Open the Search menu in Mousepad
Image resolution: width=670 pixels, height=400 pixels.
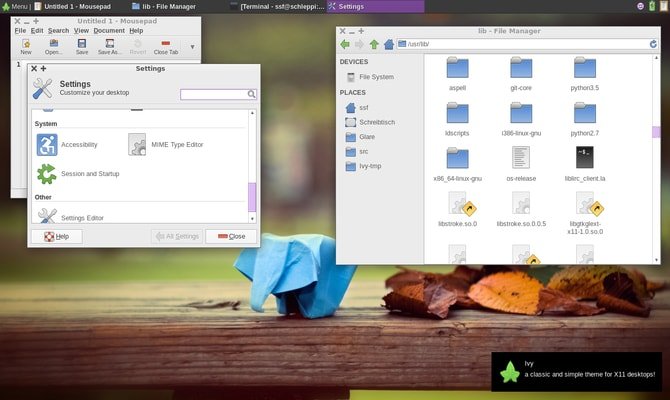coord(58,31)
